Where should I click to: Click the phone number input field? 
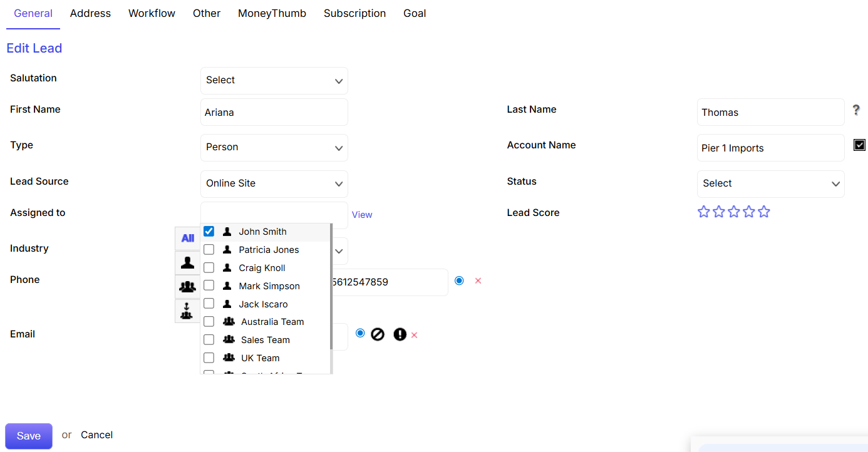pyautogui.click(x=388, y=282)
